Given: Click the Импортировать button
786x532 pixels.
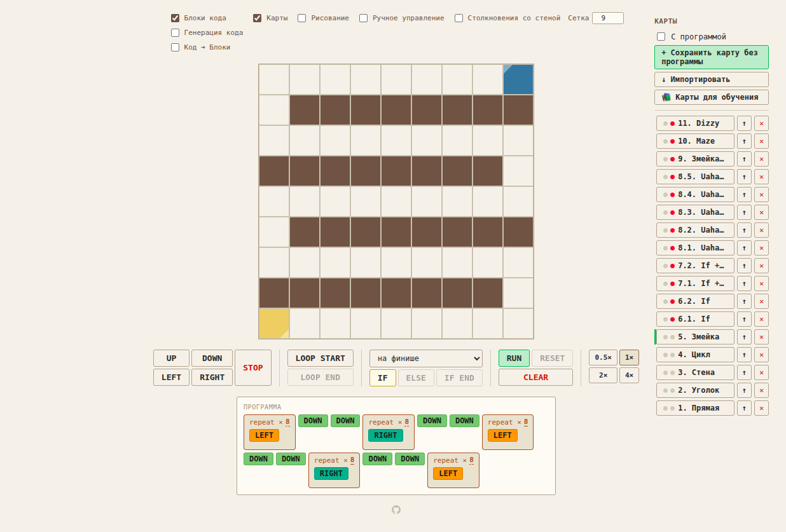Looking at the screenshot, I should click(712, 79).
